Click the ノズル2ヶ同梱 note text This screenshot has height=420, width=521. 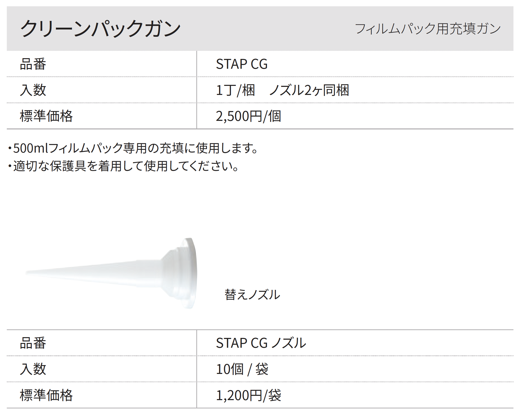[309, 90]
